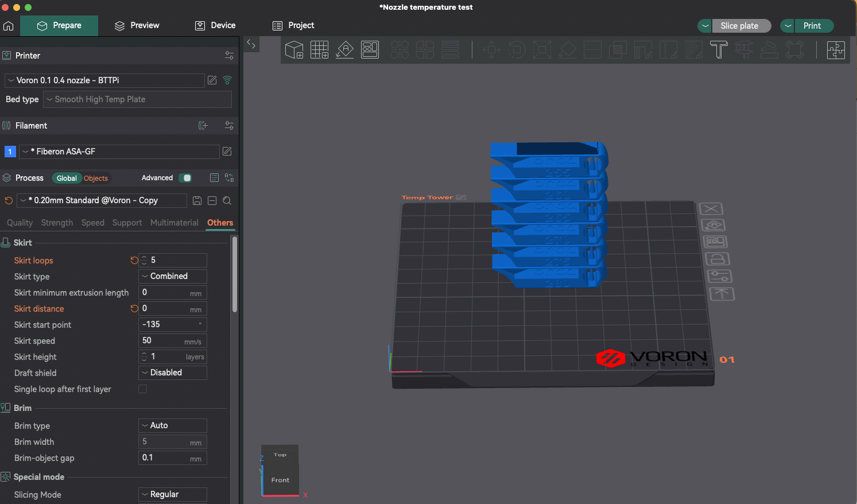The image size is (857, 504).
Task: Click the Add cube primitive icon
Action: tap(294, 50)
